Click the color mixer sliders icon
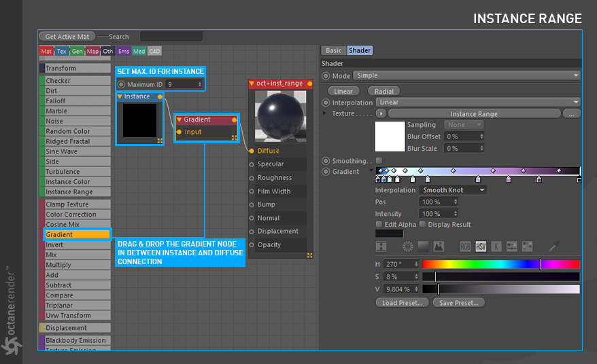This screenshot has height=364, width=597. 511,247
